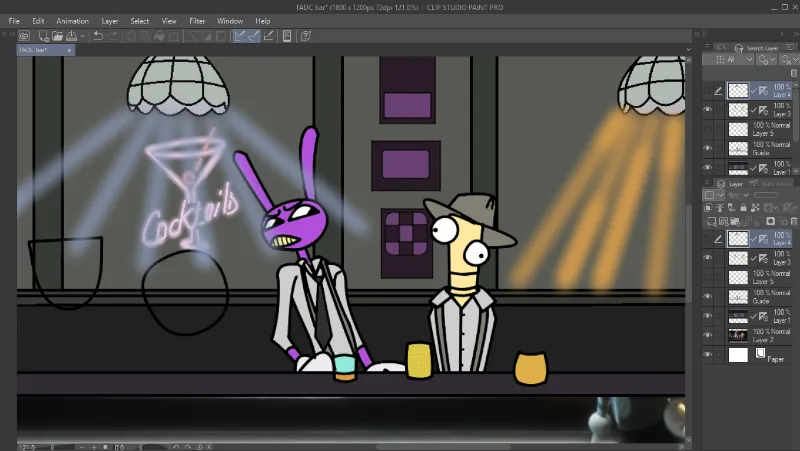
Task: Open the Help menu
Action: pos(262,21)
